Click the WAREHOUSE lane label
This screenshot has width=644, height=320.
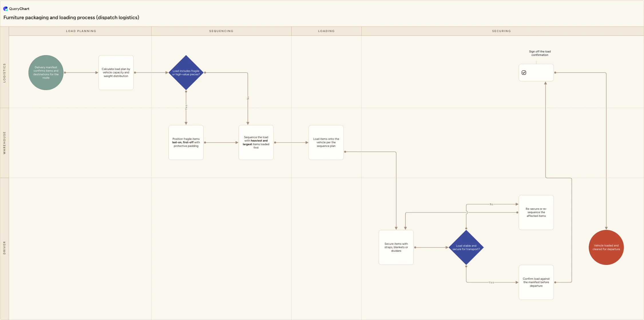[x=4, y=143]
